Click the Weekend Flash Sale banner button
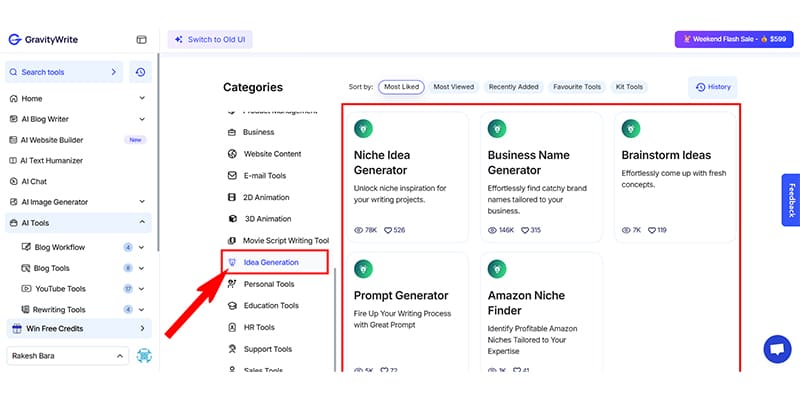800x400 pixels. [x=734, y=39]
